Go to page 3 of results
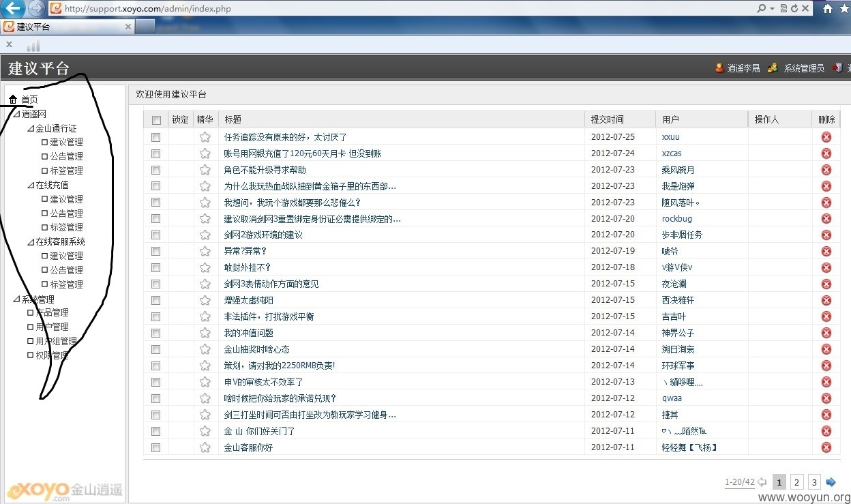851x504 pixels. click(x=814, y=482)
